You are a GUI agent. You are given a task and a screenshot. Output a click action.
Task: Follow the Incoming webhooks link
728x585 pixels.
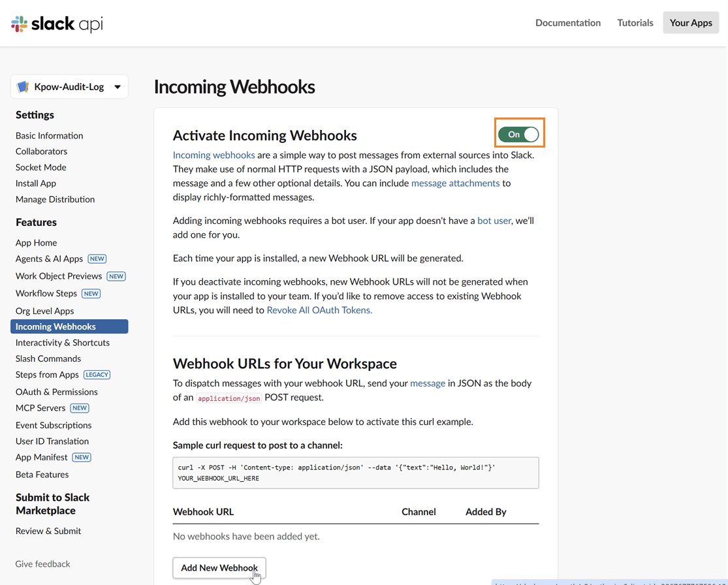[x=214, y=155]
